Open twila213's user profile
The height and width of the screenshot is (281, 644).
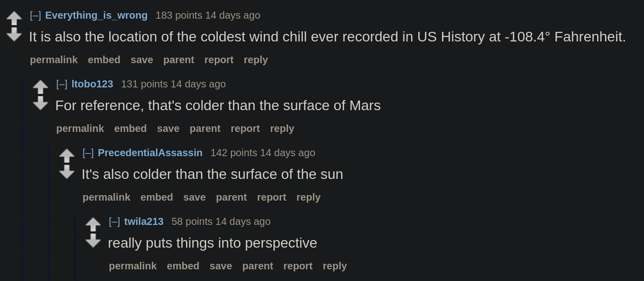[144, 221]
